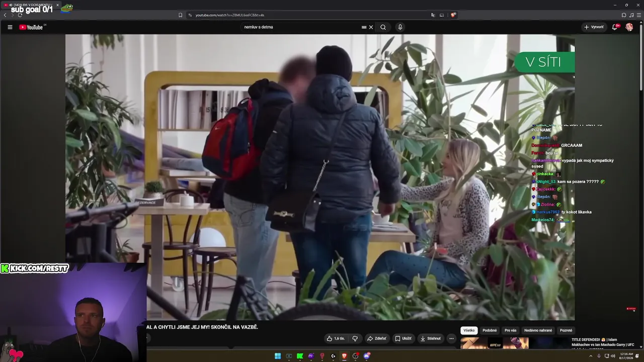The height and width of the screenshot is (362, 644).
Task: Run the search with the magnifier button
Action: pyautogui.click(x=383, y=27)
